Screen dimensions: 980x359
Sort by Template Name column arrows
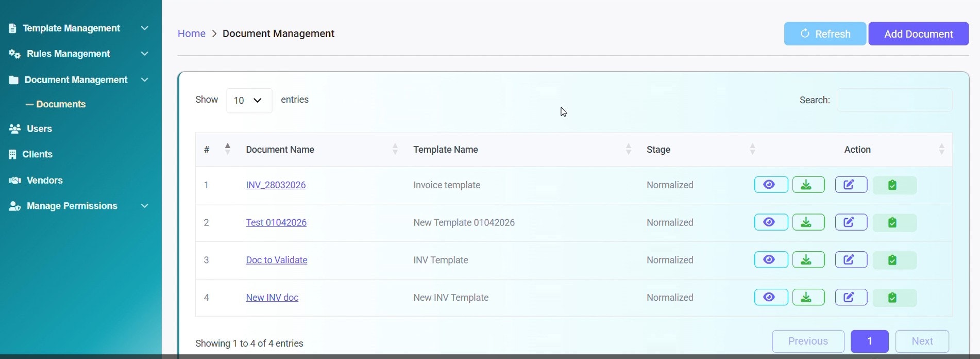[x=629, y=149]
